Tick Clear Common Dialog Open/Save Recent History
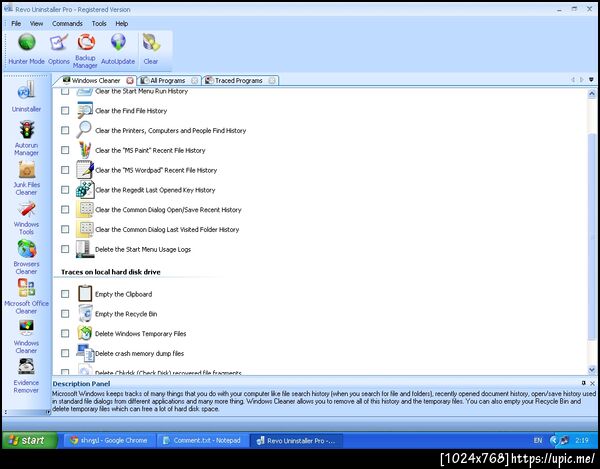This screenshot has height=469, width=600. click(x=65, y=210)
